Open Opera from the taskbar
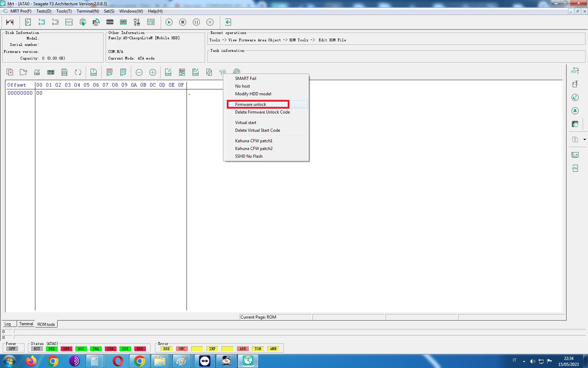588x368 pixels. point(118,361)
